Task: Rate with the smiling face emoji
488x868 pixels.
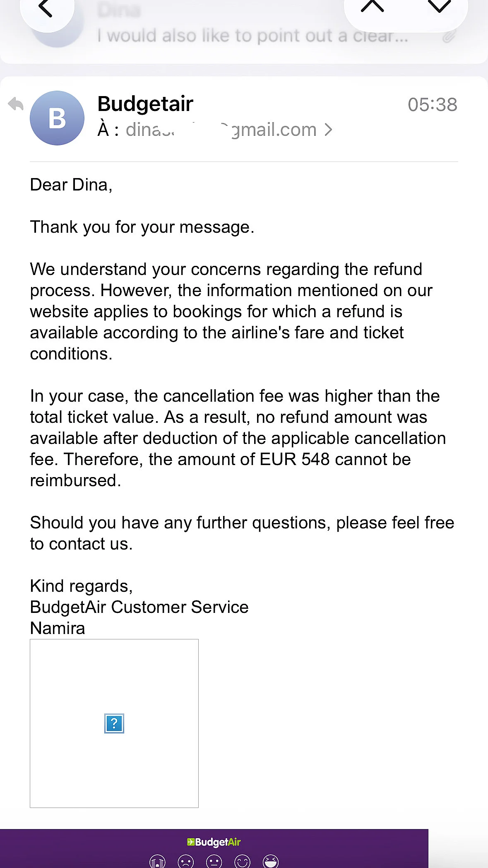Action: pyautogui.click(x=243, y=862)
